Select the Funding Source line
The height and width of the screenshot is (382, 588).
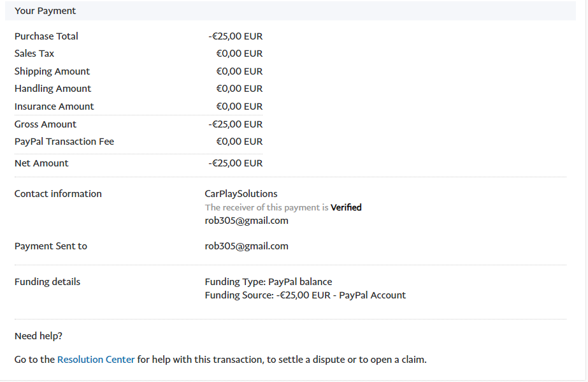pos(305,295)
